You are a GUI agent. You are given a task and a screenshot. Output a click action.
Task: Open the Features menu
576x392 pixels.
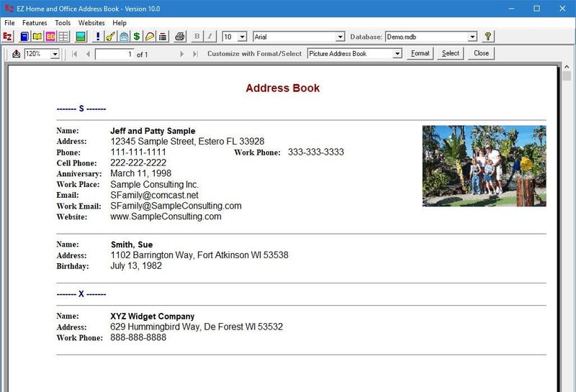pyautogui.click(x=35, y=23)
